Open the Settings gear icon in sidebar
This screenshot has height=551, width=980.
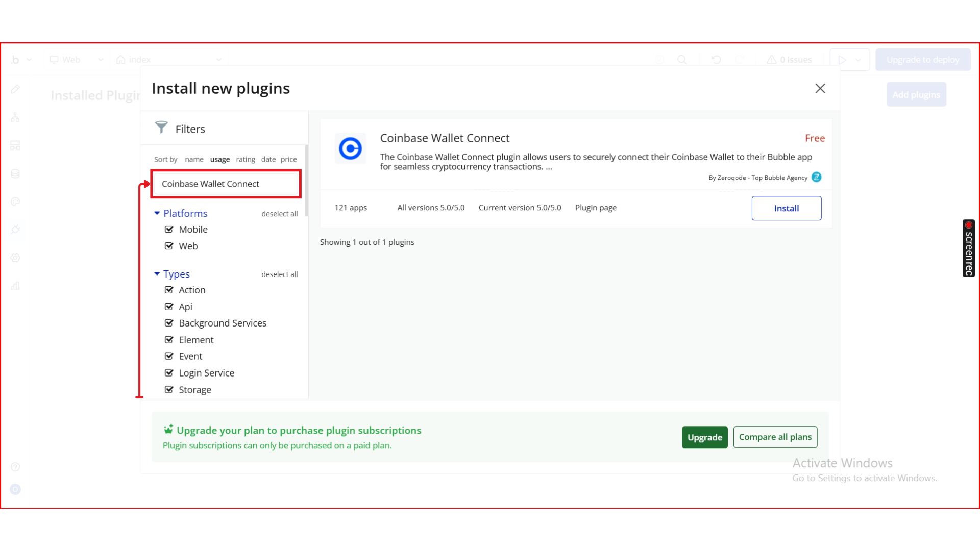pos(15,258)
